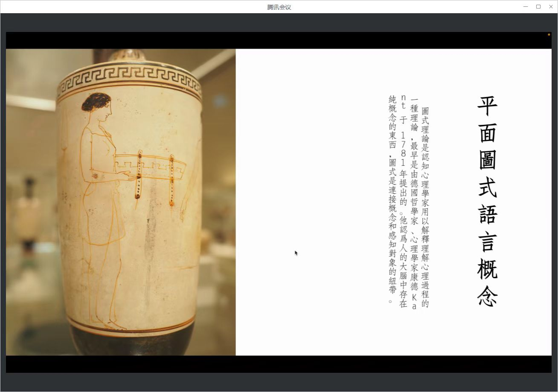The width and height of the screenshot is (558, 392).
Task: Close the 腾讯会议 window
Action: click(550, 6)
